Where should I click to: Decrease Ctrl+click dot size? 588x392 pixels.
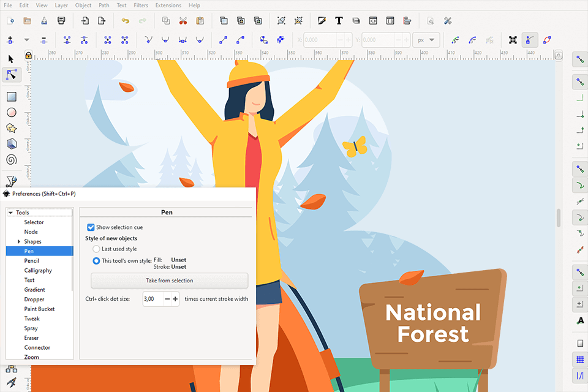[x=167, y=299]
